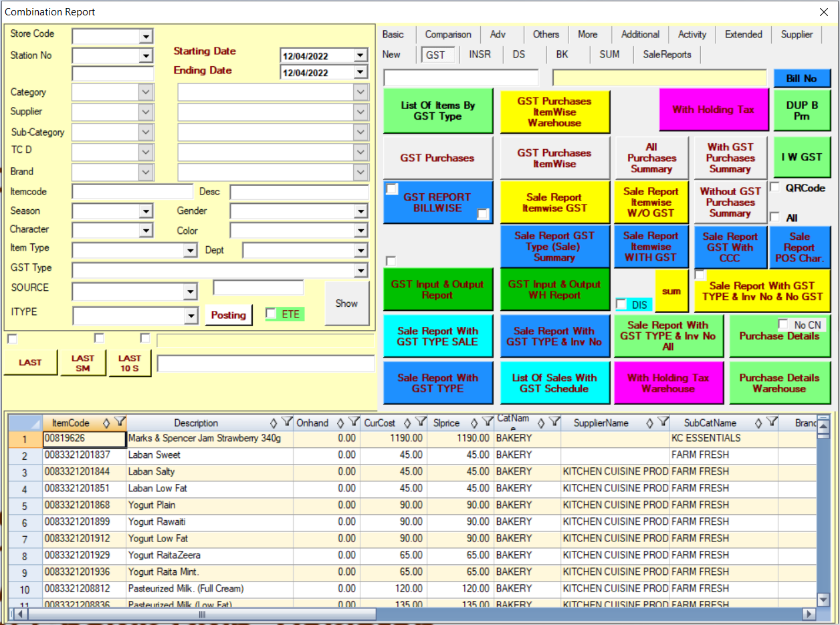840x625 pixels.
Task: Open the Store Code dropdown
Action: pyautogui.click(x=146, y=36)
